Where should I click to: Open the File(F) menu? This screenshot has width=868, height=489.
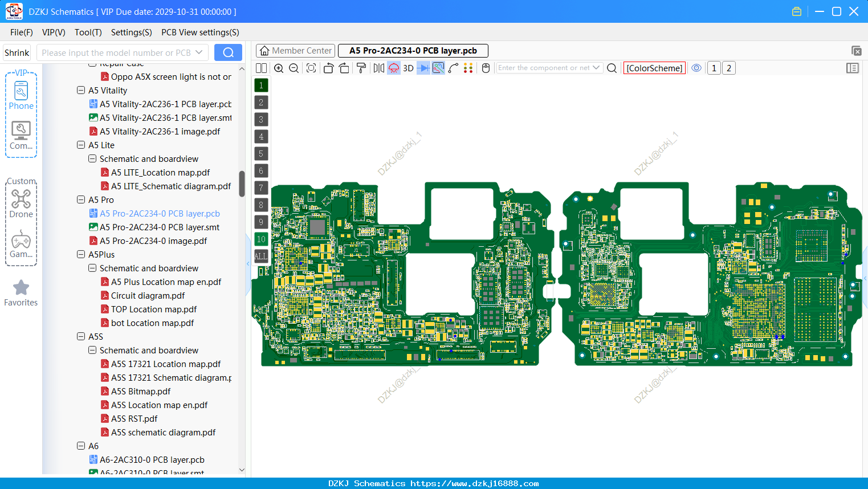(22, 32)
